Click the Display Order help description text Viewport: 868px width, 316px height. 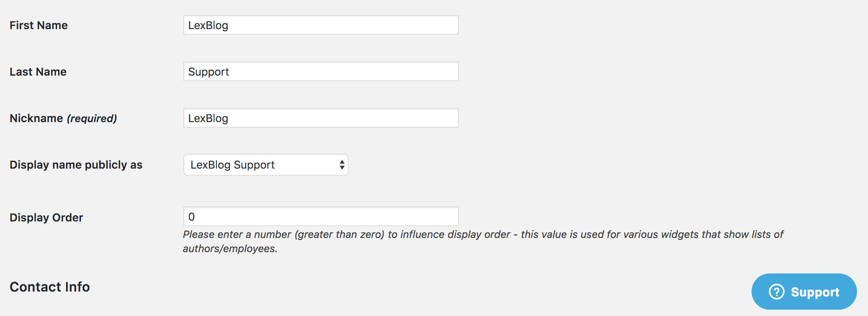pyautogui.click(x=483, y=242)
